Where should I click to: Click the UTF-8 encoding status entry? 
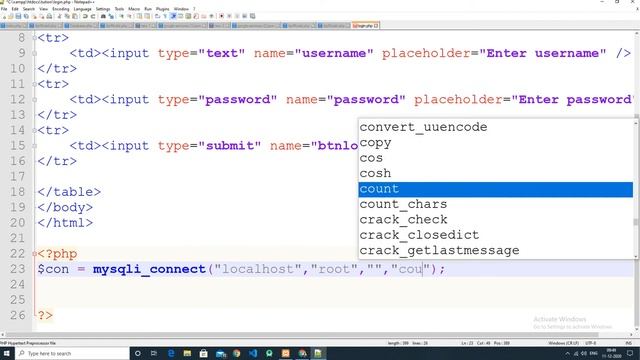coord(591,343)
